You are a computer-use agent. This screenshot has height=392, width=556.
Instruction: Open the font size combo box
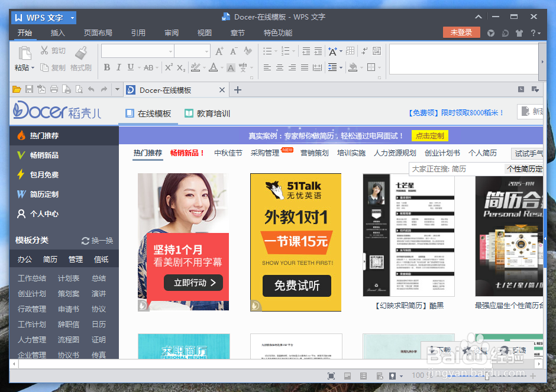click(192, 51)
